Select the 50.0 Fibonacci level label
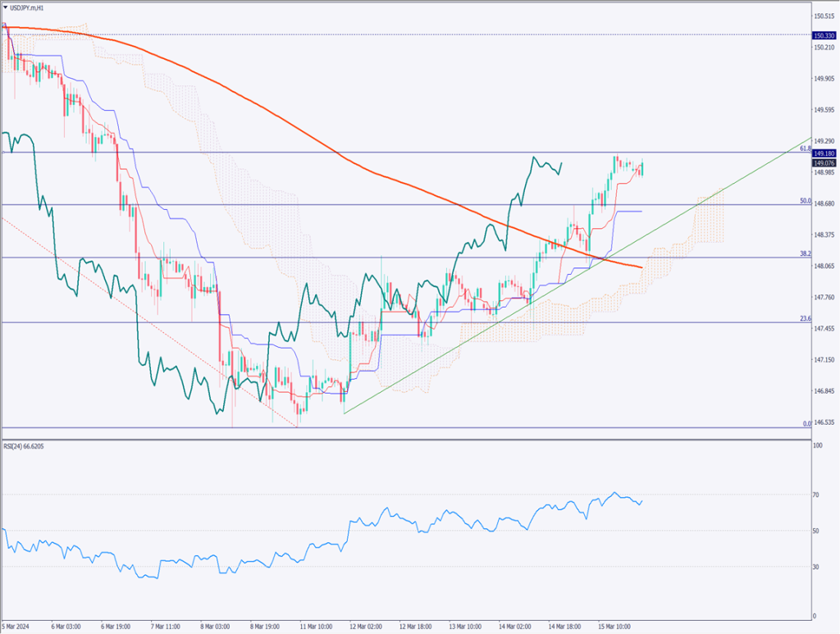This screenshot has width=840, height=634. (x=805, y=200)
